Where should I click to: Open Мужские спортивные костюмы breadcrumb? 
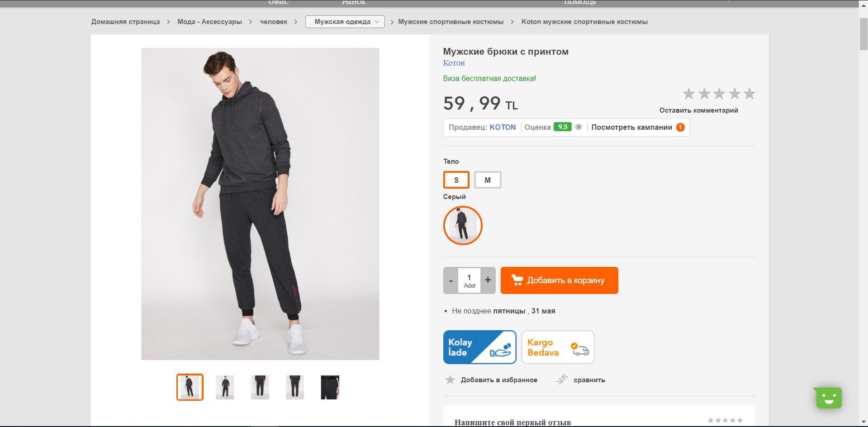[451, 22]
